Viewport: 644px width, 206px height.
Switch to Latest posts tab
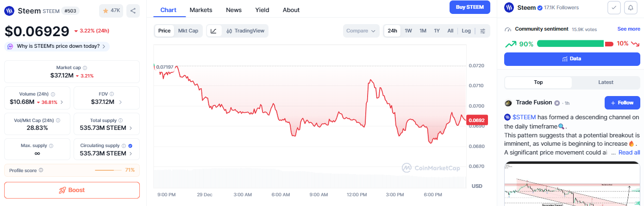(606, 82)
